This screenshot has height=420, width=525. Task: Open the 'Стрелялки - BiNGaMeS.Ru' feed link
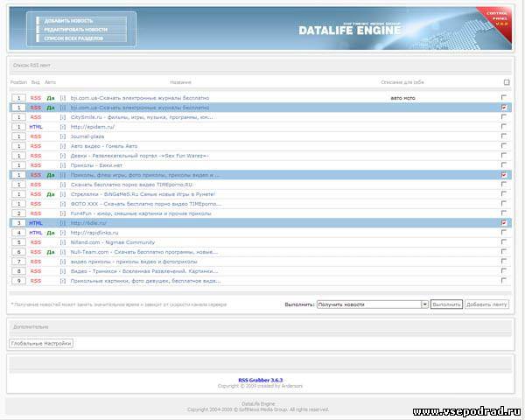[143, 194]
